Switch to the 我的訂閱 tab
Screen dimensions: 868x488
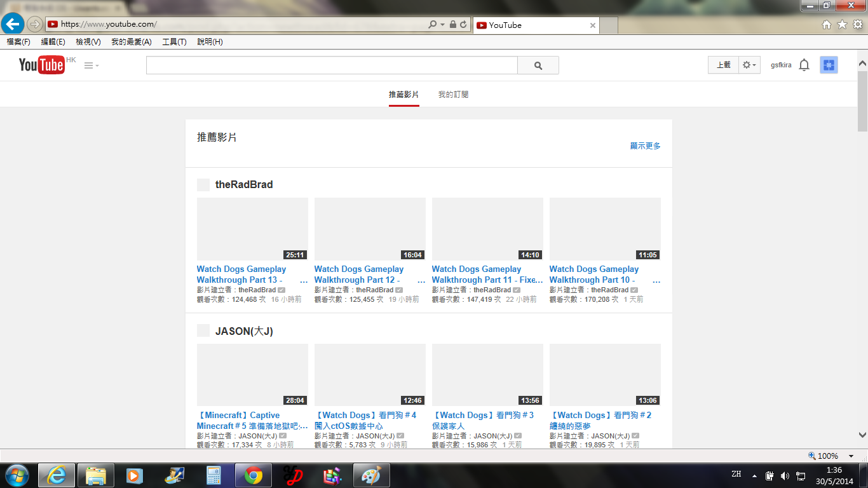coord(453,95)
